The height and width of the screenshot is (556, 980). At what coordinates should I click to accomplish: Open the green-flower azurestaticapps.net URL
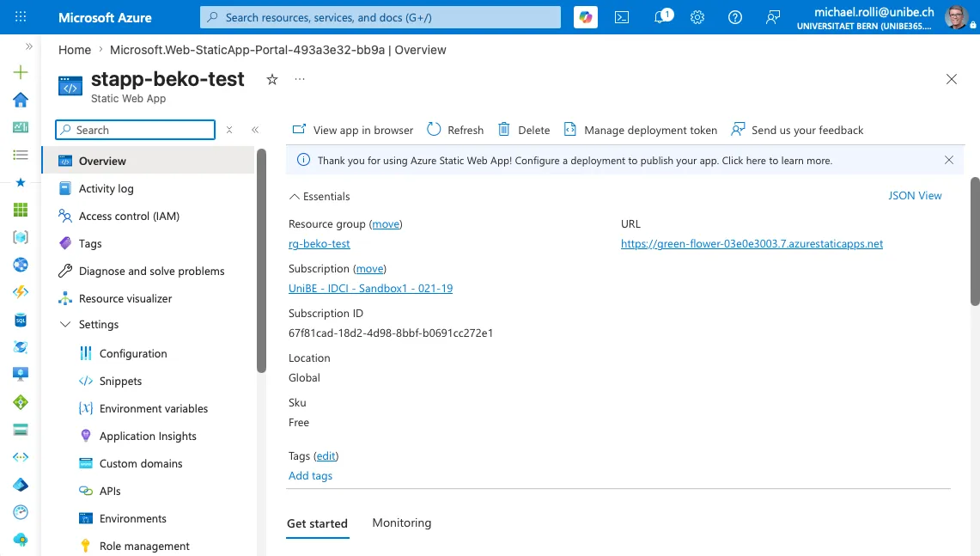pyautogui.click(x=752, y=243)
